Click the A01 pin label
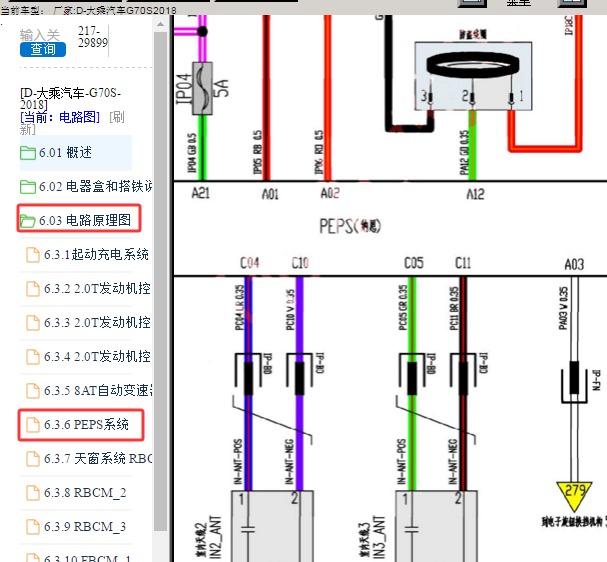 point(270,194)
